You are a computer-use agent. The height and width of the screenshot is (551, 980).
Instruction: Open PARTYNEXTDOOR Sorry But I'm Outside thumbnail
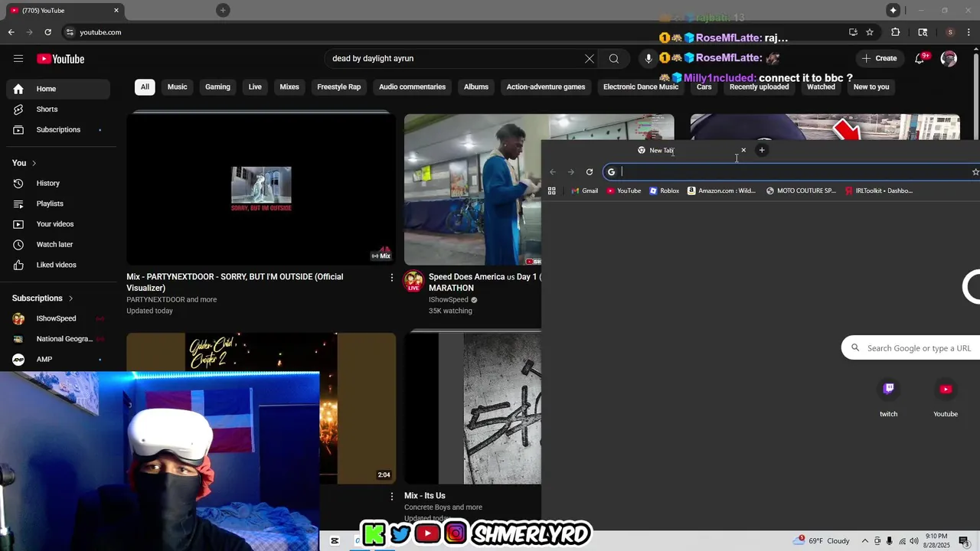pos(261,189)
